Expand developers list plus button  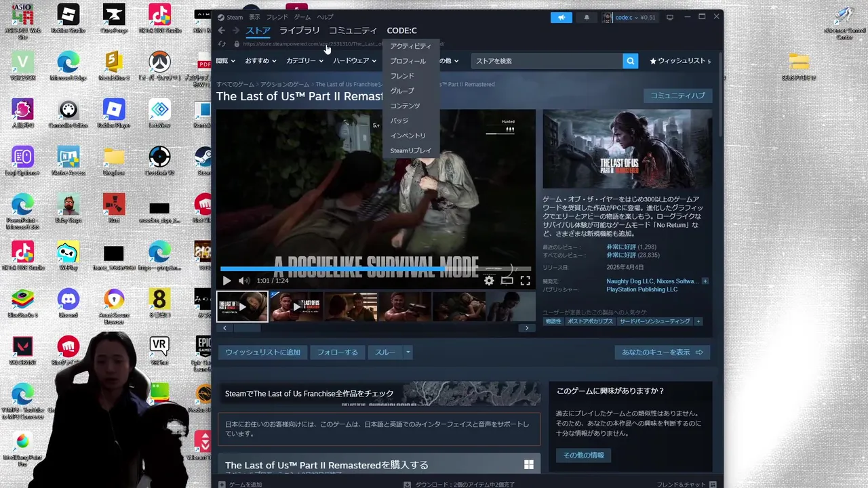[705, 281]
